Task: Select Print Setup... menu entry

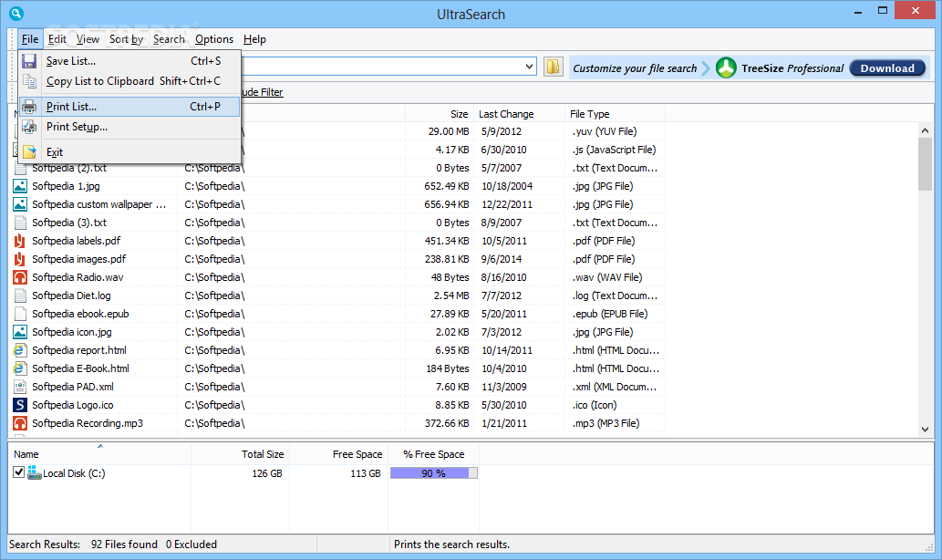Action: click(x=129, y=127)
